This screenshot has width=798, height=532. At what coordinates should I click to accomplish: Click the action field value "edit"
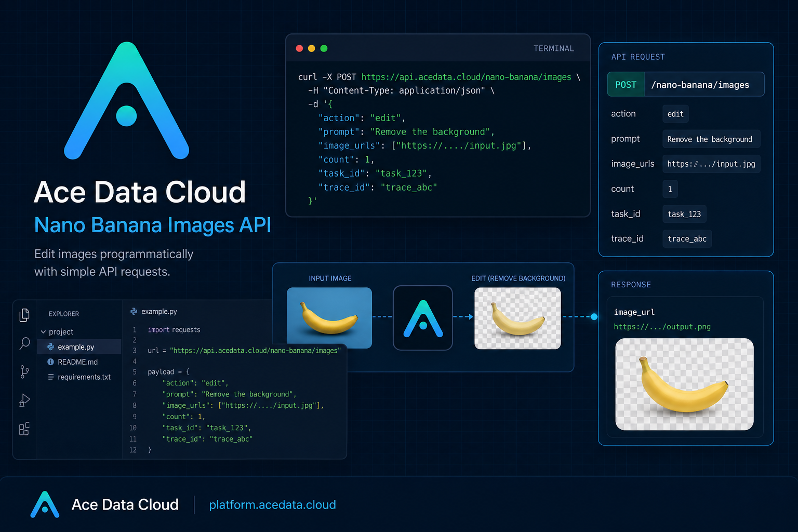675,114
